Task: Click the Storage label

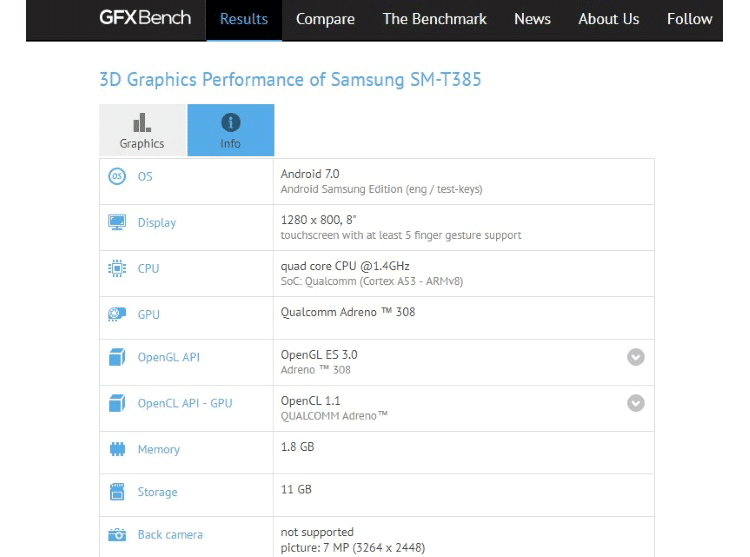Action: point(157,492)
